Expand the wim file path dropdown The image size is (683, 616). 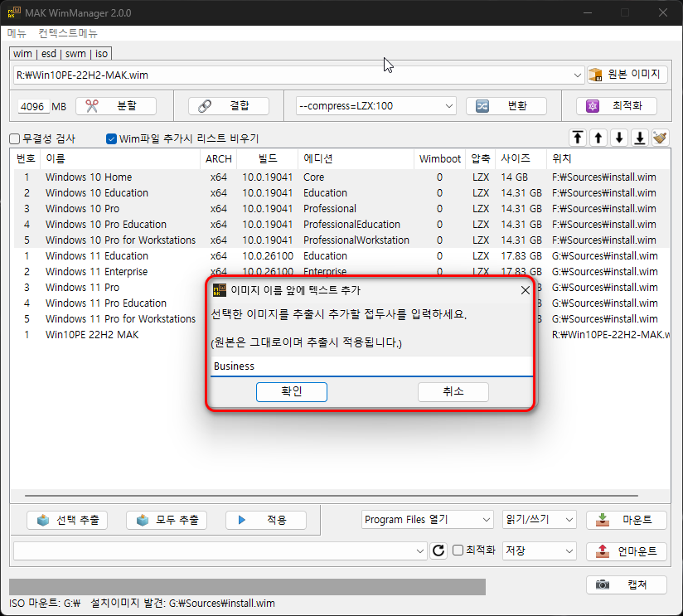tap(577, 75)
